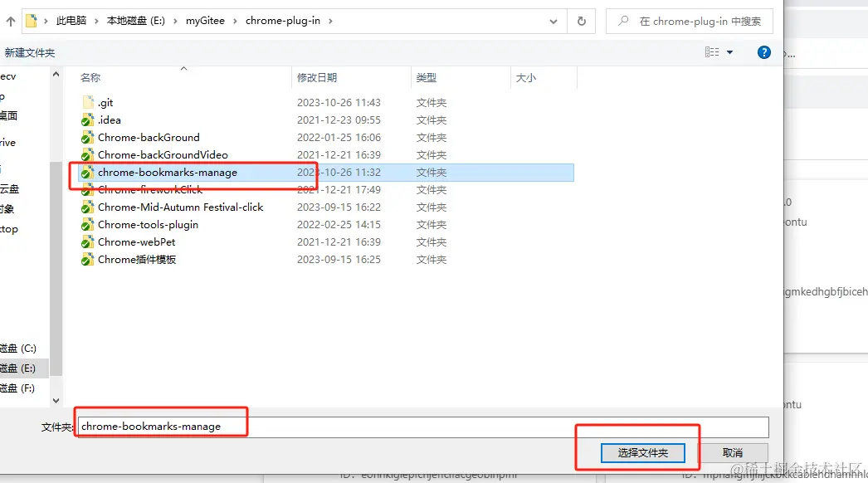
Task: Click the .git folder name
Action: 105,102
